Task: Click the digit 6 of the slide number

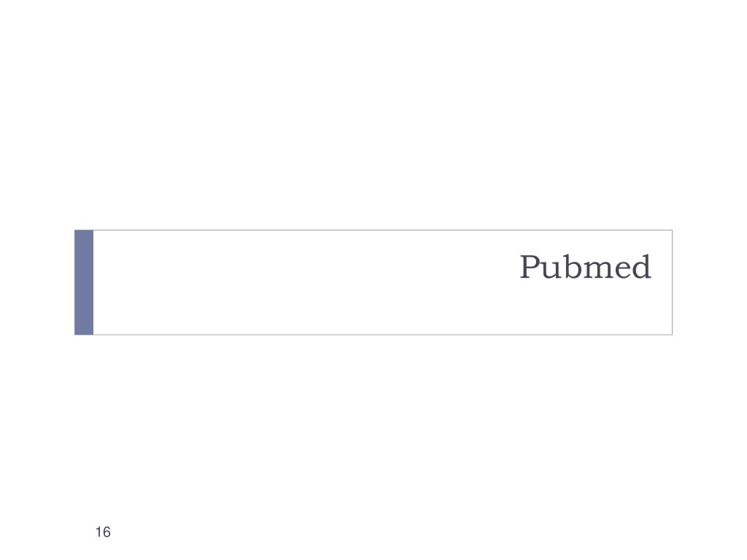Action: pos(107,532)
